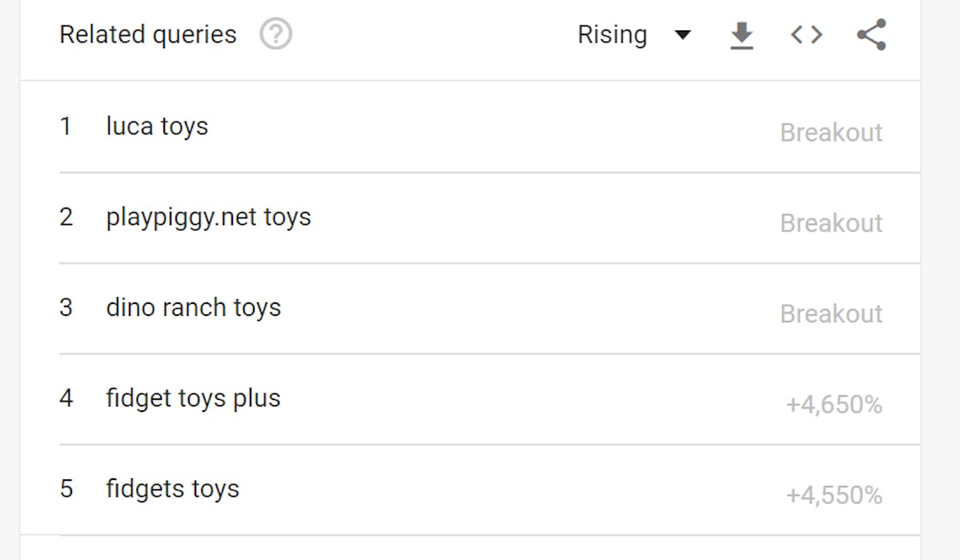Click the share icon
This screenshot has width=960, height=560.
(871, 34)
